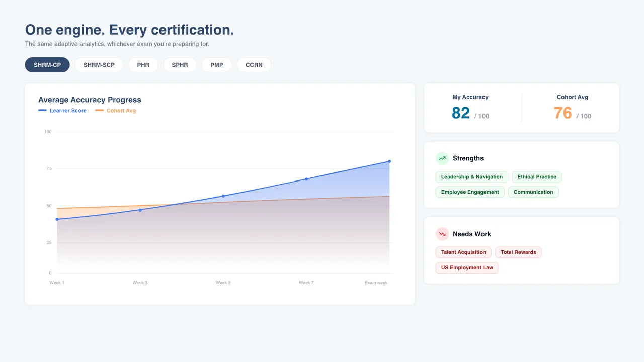
Task: Open the Talent Acquisition tag
Action: click(463, 252)
